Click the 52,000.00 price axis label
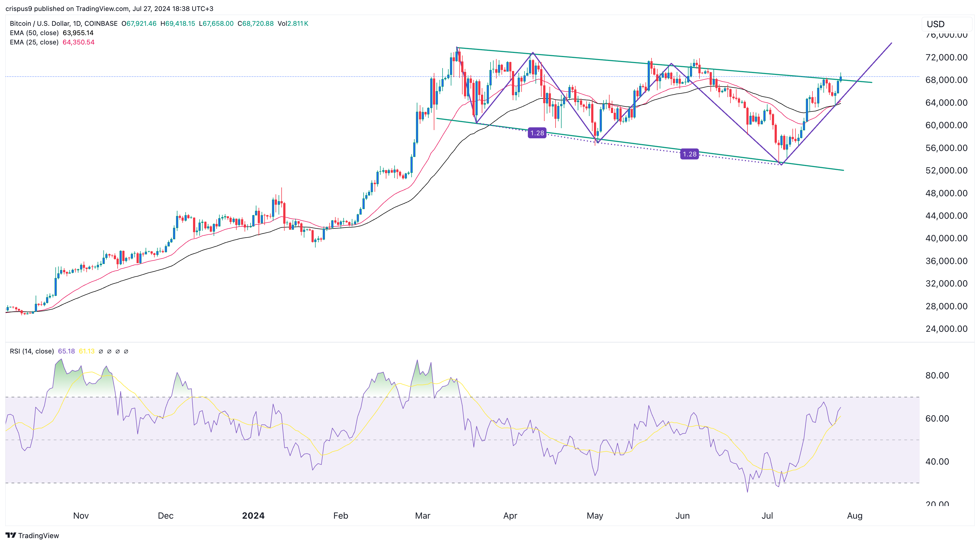The height and width of the screenshot is (545, 980). 946,170
